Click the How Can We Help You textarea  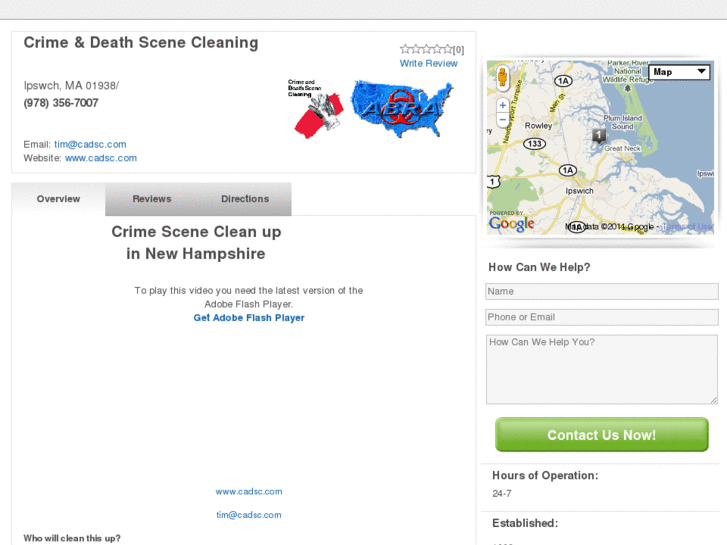(x=601, y=369)
